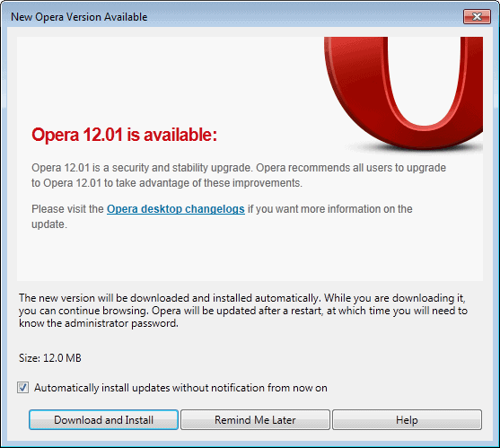Image resolution: width=500 pixels, height=448 pixels.
Task: Open the Opera desktop changelogs link
Action: [176, 209]
